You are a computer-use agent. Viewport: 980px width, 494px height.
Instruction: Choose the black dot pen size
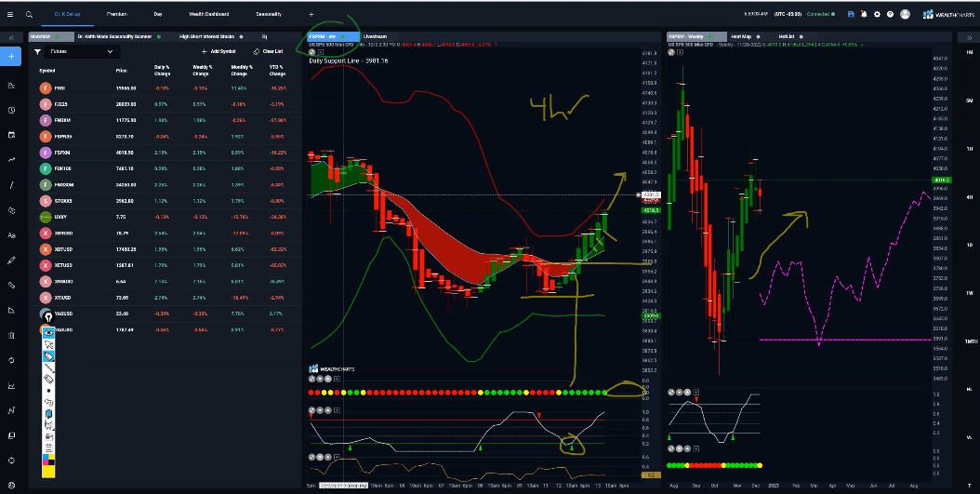tap(48, 391)
